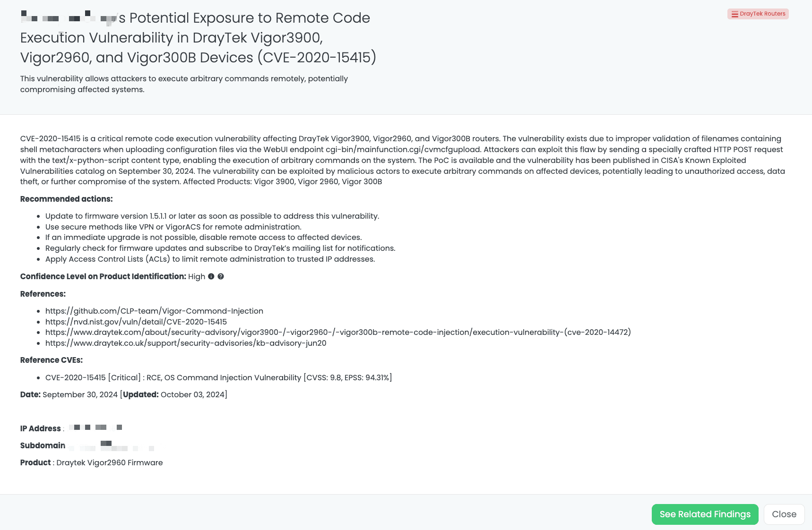Open the nvd.nist.gov CVE-2020-15415 link
812x530 pixels.
click(136, 322)
